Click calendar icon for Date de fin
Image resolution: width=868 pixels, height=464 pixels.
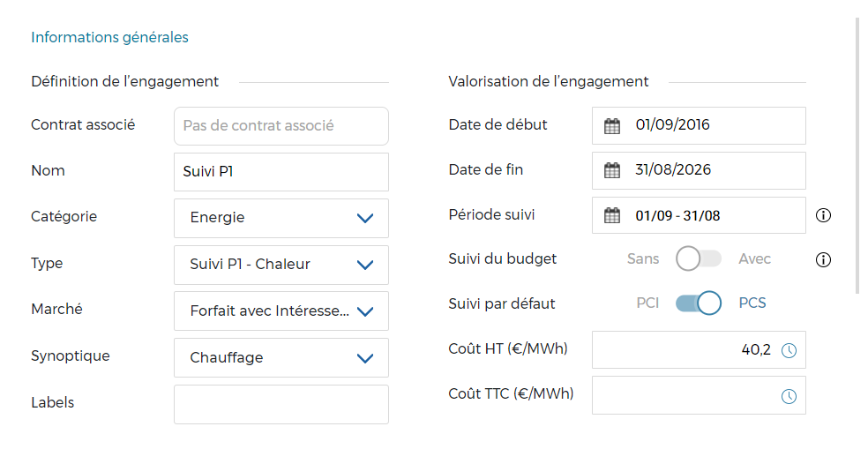coord(612,171)
